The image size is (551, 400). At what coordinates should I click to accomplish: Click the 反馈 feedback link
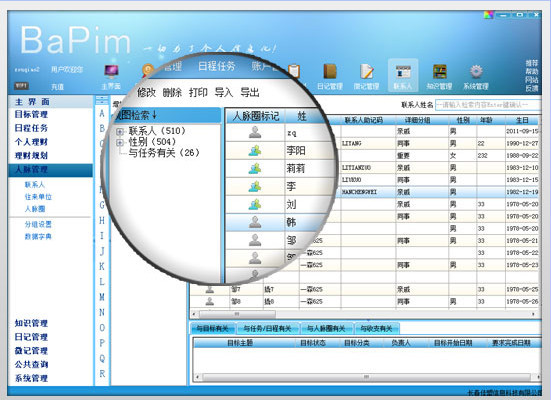pyautogui.click(x=531, y=88)
